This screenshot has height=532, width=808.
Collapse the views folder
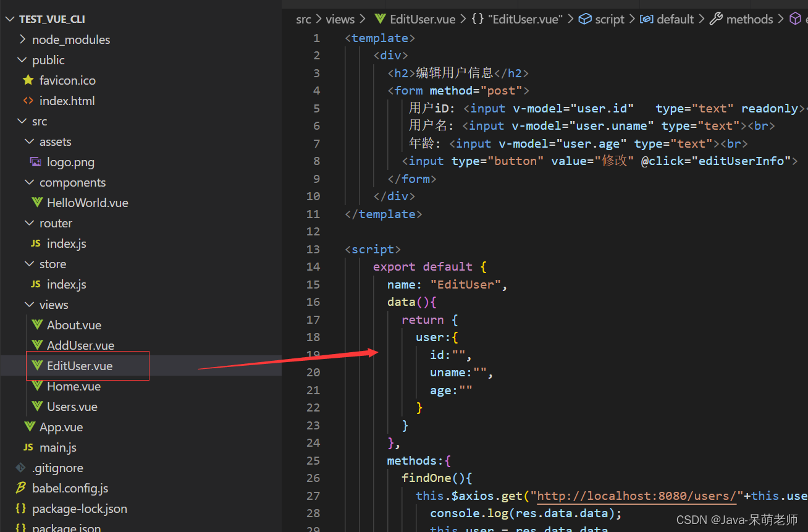pos(30,305)
